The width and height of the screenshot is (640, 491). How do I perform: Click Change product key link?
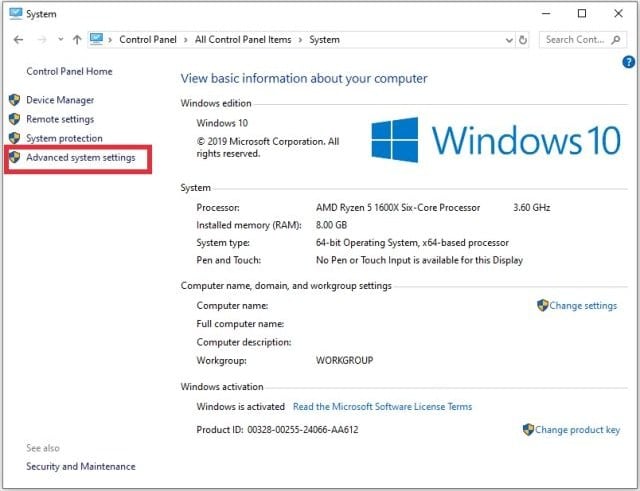click(577, 430)
